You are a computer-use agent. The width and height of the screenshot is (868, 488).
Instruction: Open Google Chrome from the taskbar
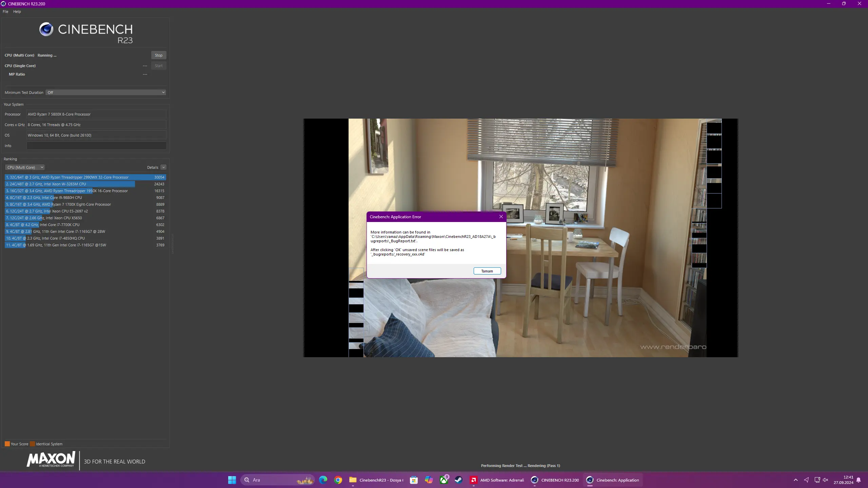pyautogui.click(x=338, y=480)
